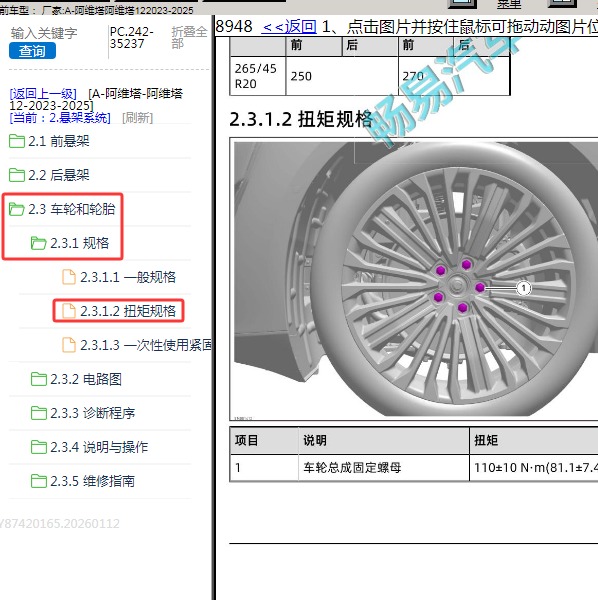Click the folder icon beside 2.1 前悬架
598x600 pixels.
17,141
